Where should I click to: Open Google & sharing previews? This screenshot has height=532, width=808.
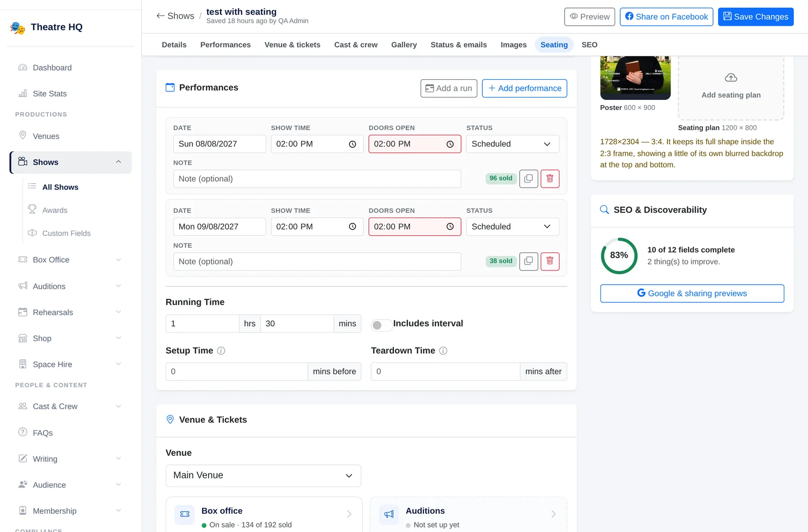692,293
